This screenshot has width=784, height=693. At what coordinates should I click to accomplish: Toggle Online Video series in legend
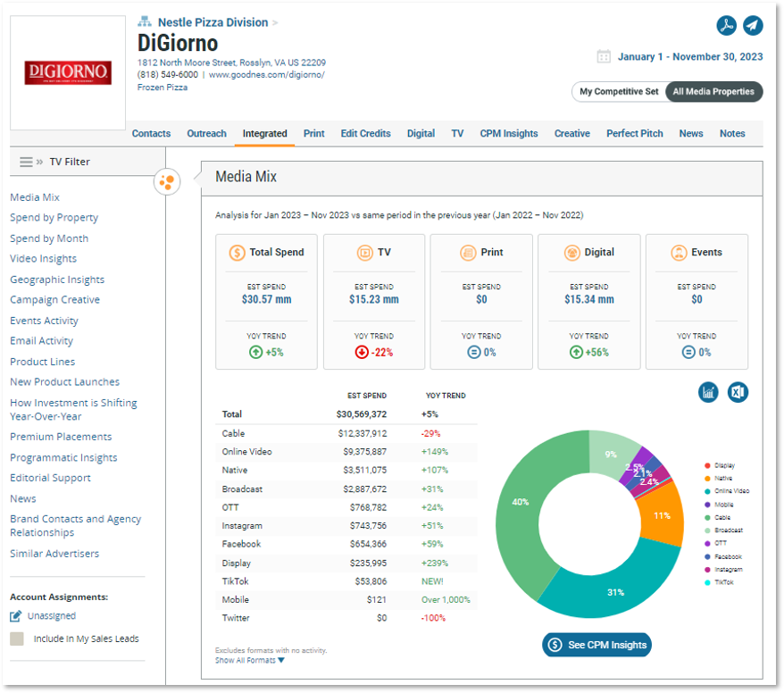tap(727, 491)
